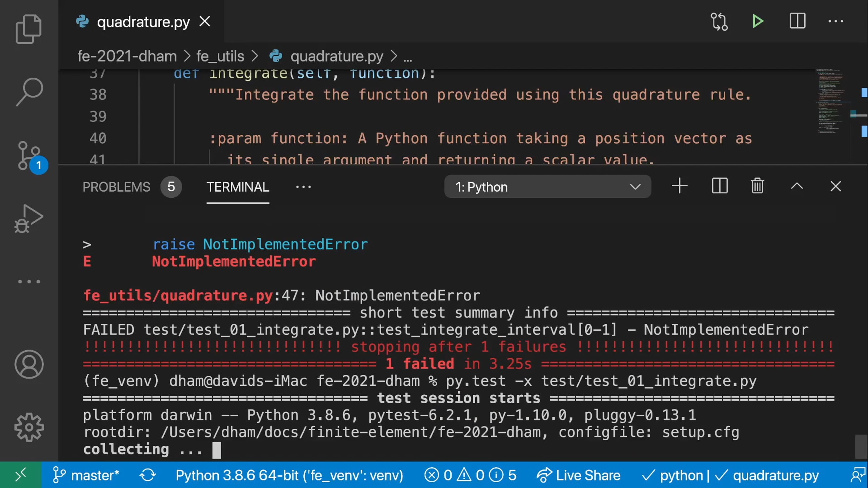The image size is (868, 488).
Task: Select the quadrature.py editor tab
Action: click(x=143, y=22)
